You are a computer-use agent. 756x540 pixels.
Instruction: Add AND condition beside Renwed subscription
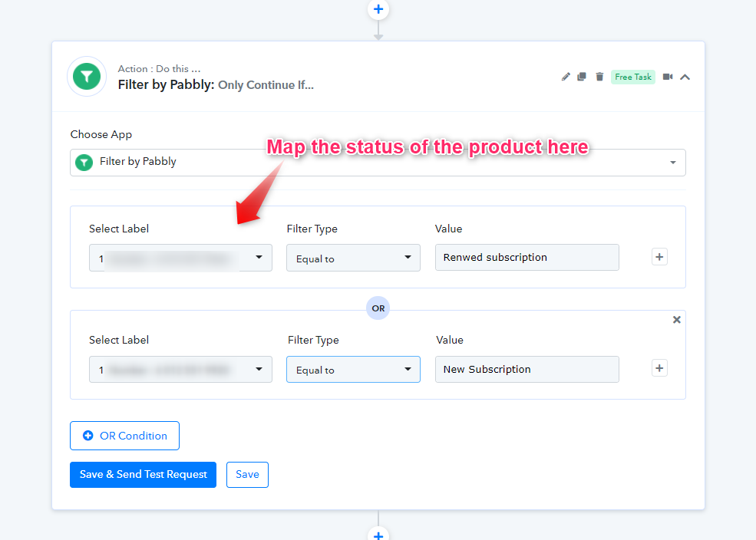[x=659, y=257]
